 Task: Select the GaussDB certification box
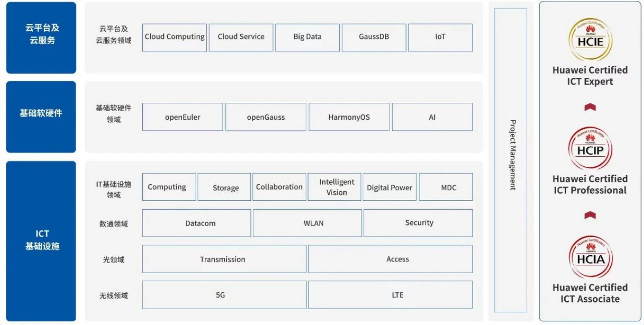(374, 37)
